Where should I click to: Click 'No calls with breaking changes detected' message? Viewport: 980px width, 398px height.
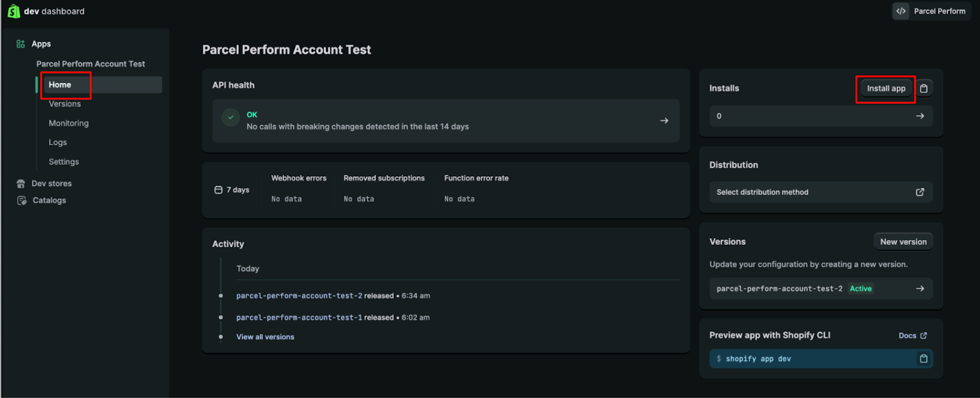358,127
